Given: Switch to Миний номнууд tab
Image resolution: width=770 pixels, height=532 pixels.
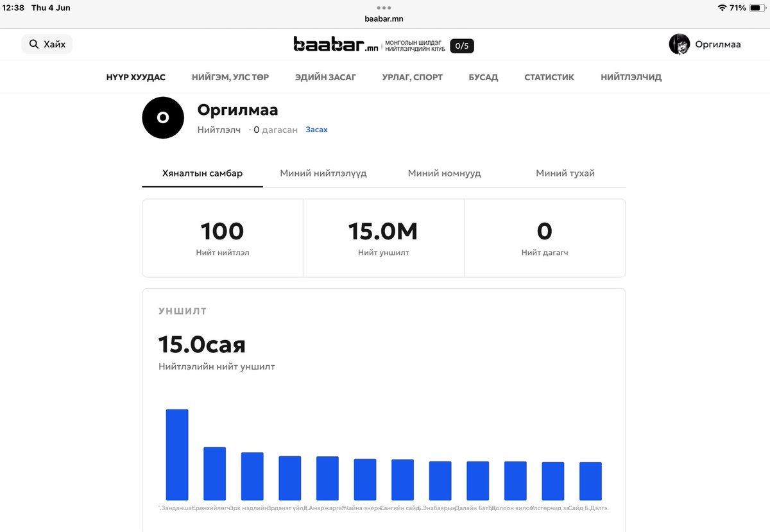Looking at the screenshot, I should 445,173.
